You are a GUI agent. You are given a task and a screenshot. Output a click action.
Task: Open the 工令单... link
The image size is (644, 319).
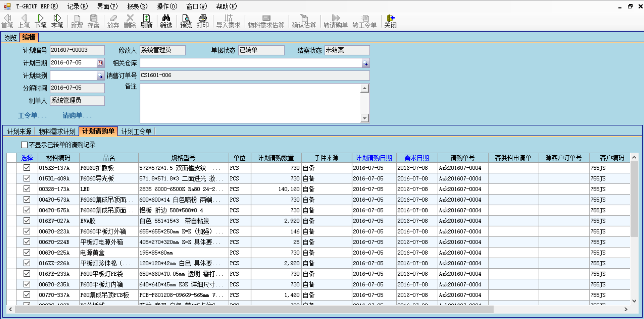coord(32,116)
